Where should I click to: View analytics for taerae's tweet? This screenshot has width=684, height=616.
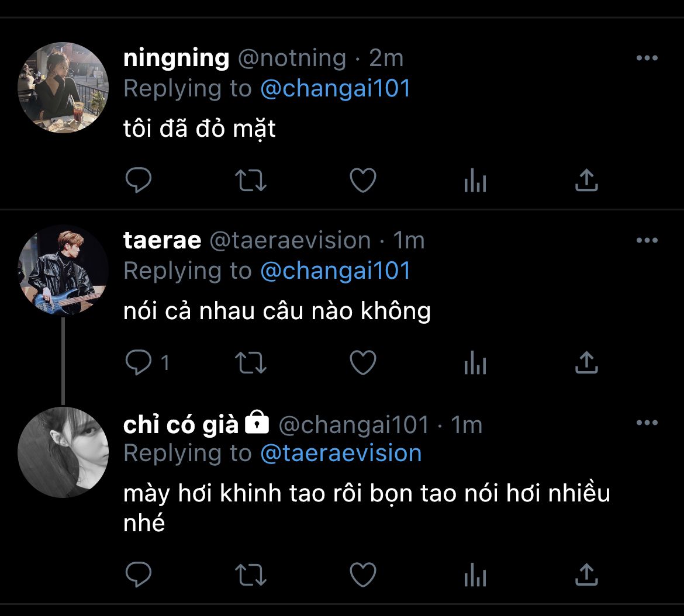[475, 364]
